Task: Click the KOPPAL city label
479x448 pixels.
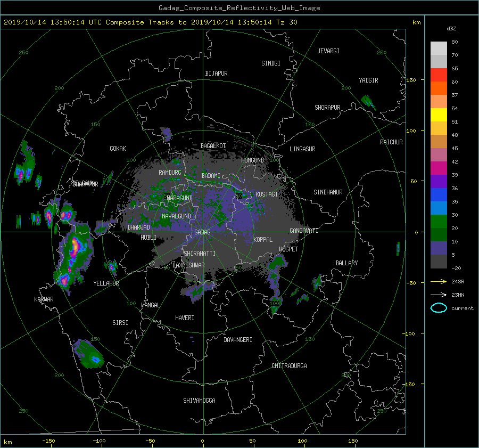Action: coord(263,240)
